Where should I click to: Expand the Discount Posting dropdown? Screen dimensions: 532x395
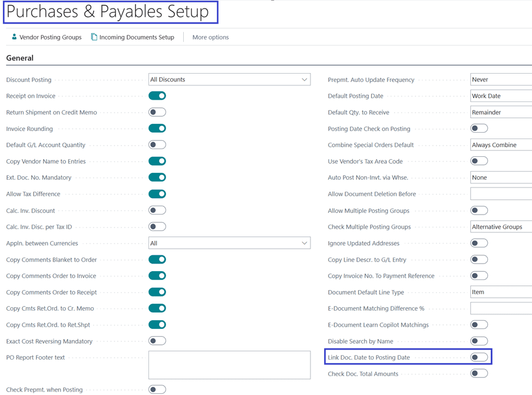[x=304, y=80]
